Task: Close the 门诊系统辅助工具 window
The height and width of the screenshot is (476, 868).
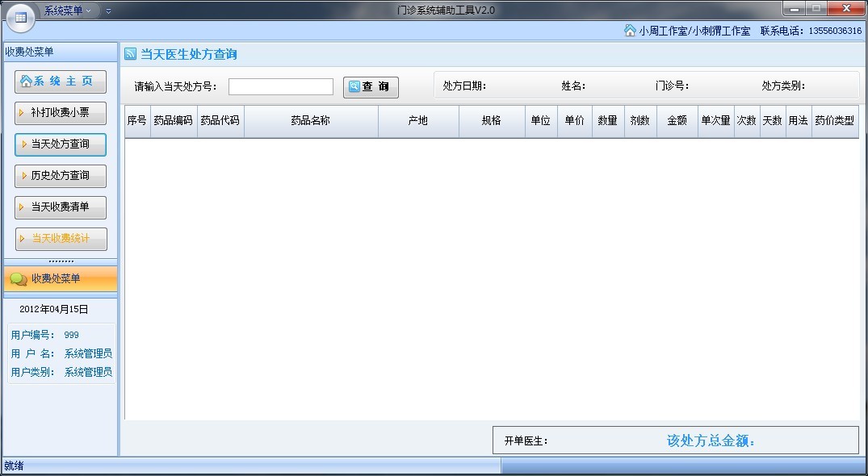Action: [x=845, y=8]
